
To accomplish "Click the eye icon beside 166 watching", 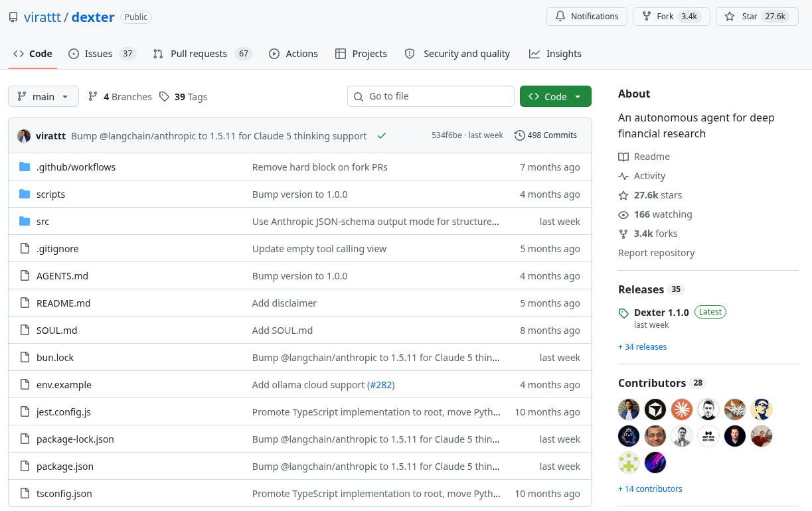I will point(623,214).
